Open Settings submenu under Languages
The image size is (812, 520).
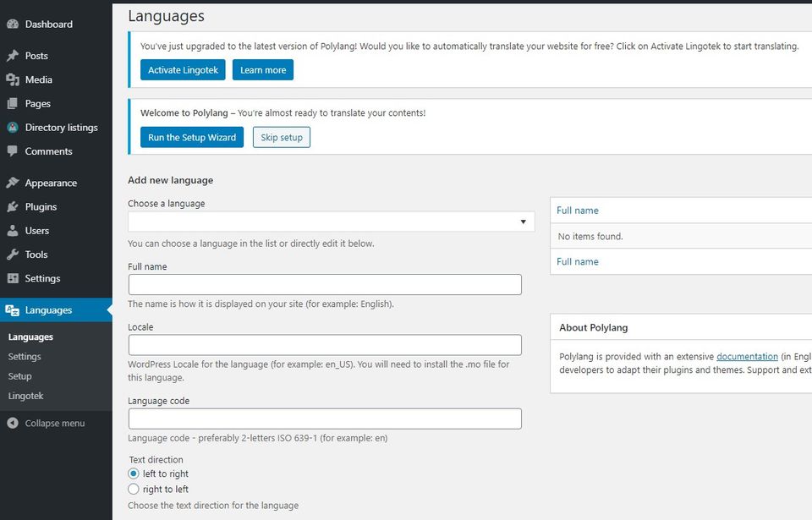click(25, 356)
